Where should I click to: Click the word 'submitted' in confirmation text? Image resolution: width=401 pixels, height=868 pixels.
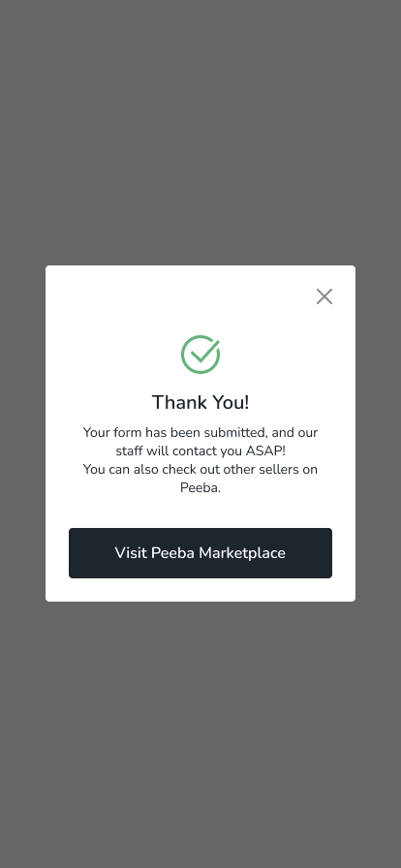click(x=236, y=432)
